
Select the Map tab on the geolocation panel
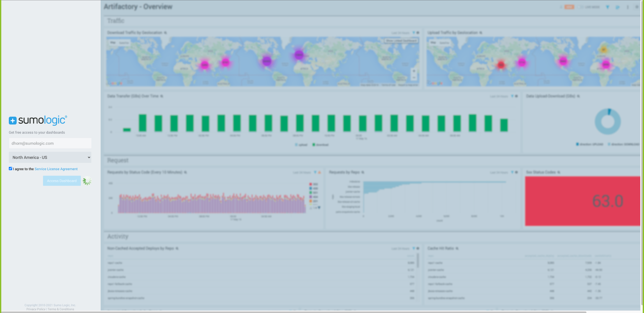113,42
